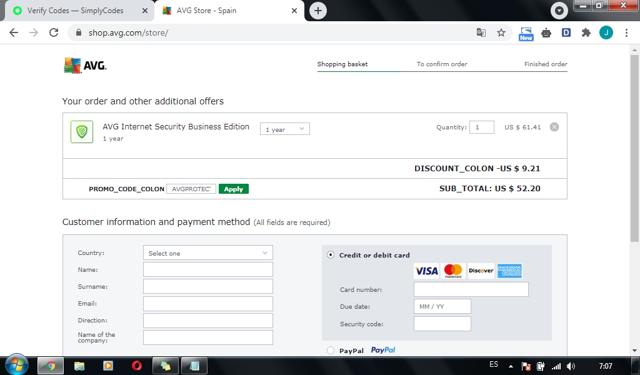Click the Finished order step
This screenshot has width=640, height=375.
click(x=546, y=64)
